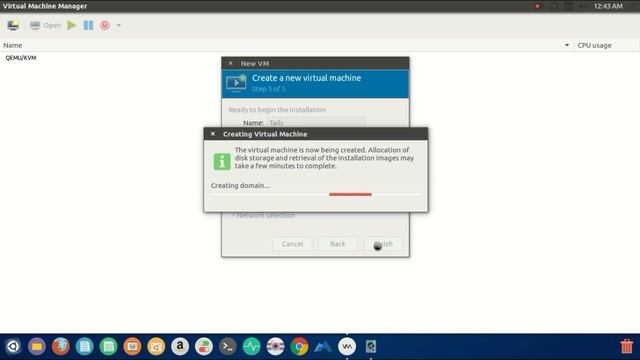Close the New VM window
This screenshot has height=360, width=640.
pyautogui.click(x=231, y=63)
